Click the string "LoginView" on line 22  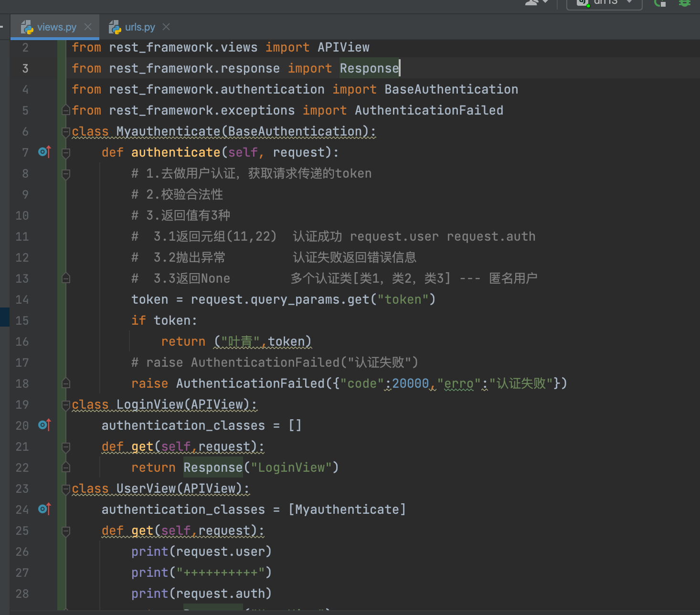click(291, 467)
